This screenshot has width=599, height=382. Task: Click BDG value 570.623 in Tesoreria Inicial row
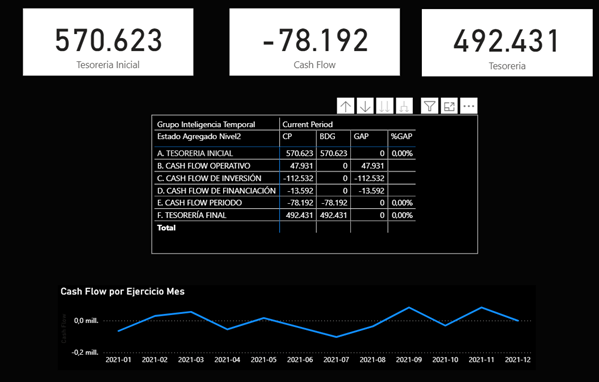point(334,153)
